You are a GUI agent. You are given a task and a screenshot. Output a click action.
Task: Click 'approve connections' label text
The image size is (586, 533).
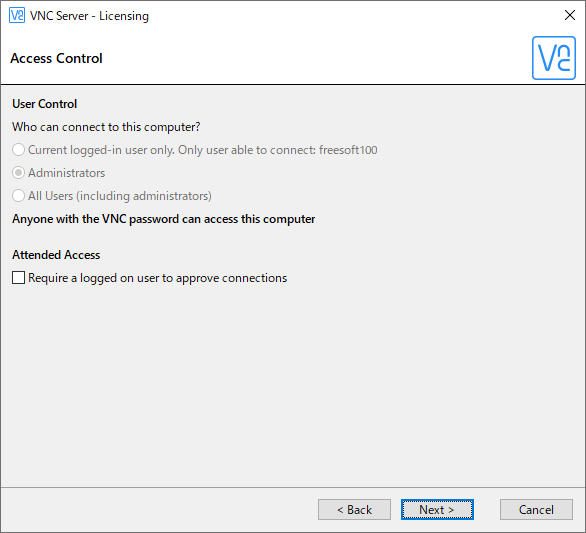(231, 278)
